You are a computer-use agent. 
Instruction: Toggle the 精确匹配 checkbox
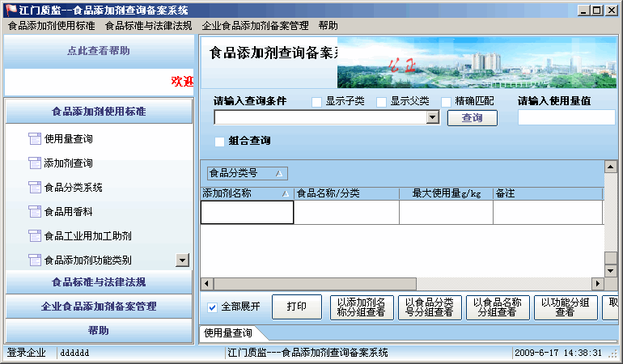(x=446, y=102)
